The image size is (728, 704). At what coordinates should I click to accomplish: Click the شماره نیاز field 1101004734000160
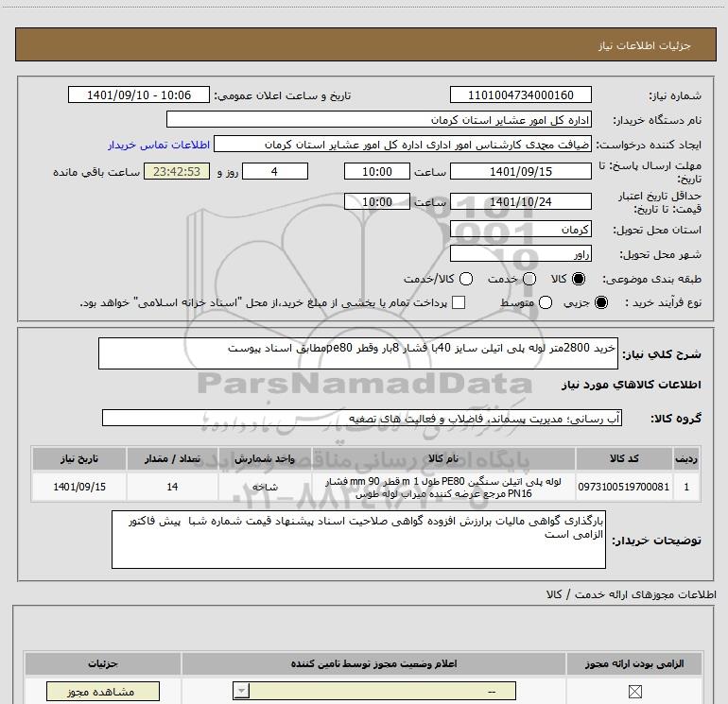(x=520, y=95)
